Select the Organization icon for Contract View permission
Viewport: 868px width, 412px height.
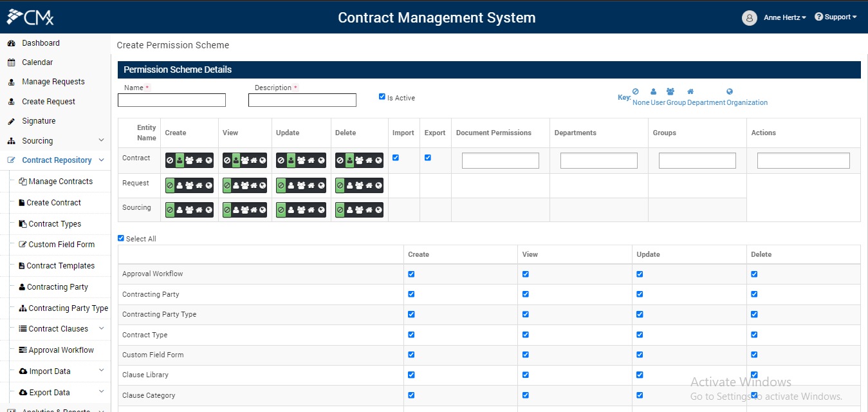click(x=263, y=160)
